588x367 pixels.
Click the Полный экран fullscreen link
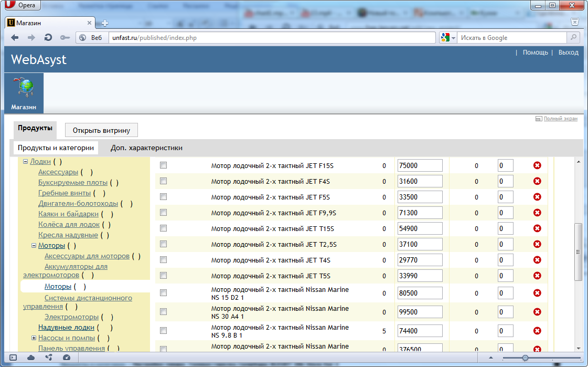(560, 119)
